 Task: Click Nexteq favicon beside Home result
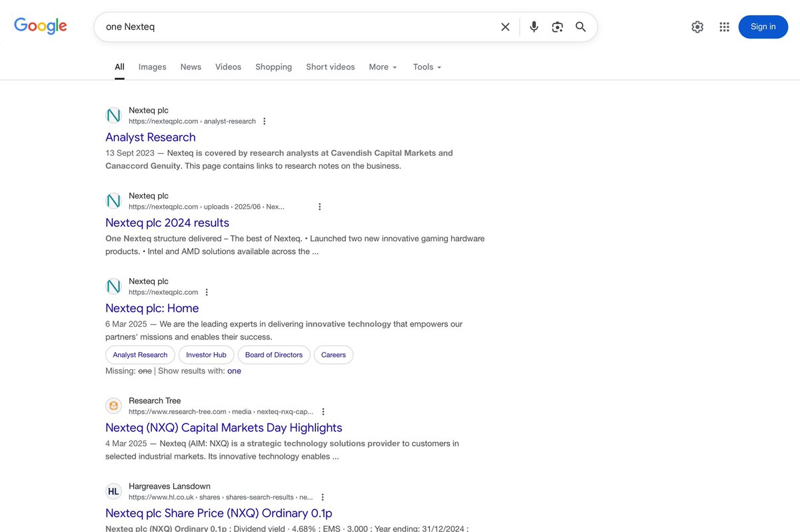point(114,286)
